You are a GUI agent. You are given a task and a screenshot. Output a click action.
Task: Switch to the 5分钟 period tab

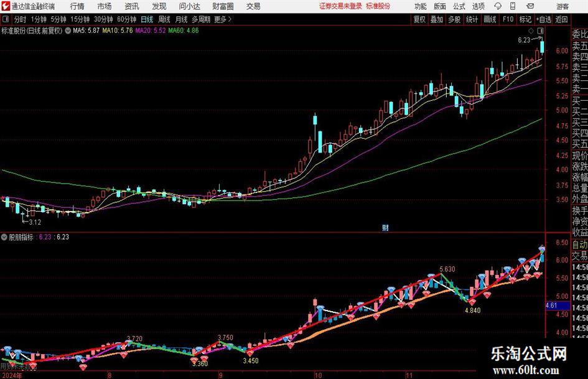(58, 19)
